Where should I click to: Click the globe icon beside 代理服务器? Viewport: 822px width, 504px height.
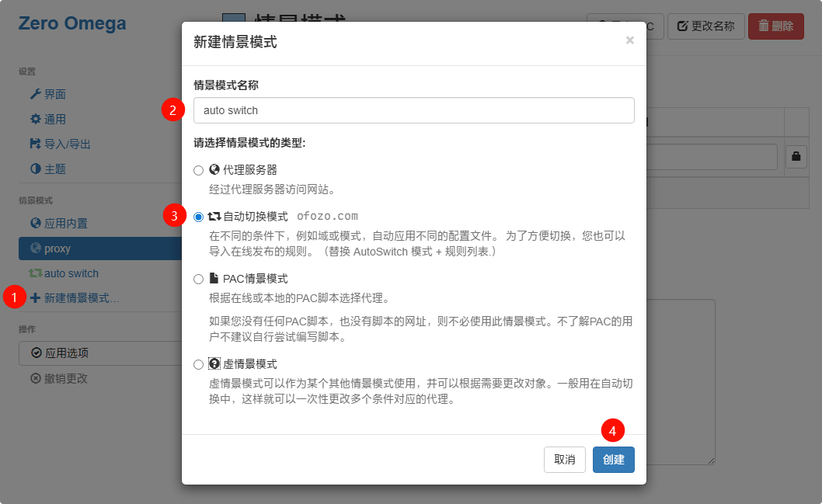point(214,170)
